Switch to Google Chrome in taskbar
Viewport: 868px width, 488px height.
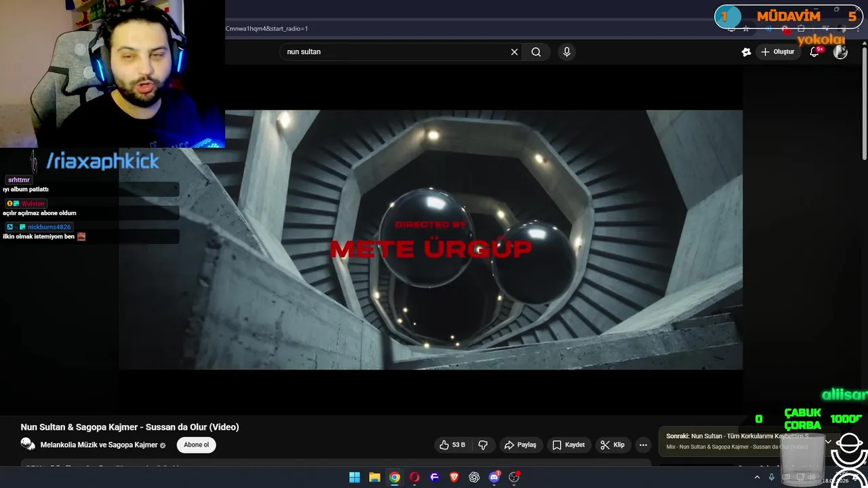point(395,477)
